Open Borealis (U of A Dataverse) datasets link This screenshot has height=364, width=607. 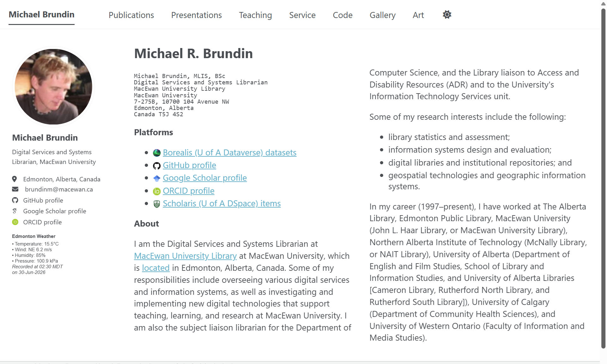point(230,153)
